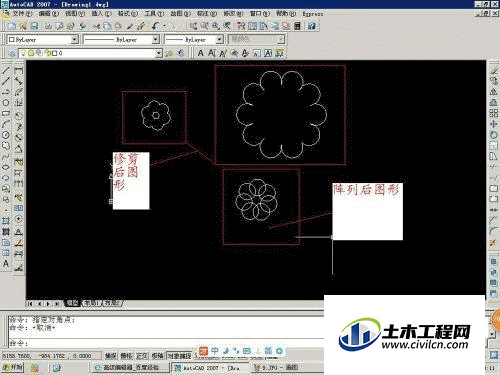500x375 pixels.
Task: Click the Single Line Text AI icon
Action: (x=212, y=53)
